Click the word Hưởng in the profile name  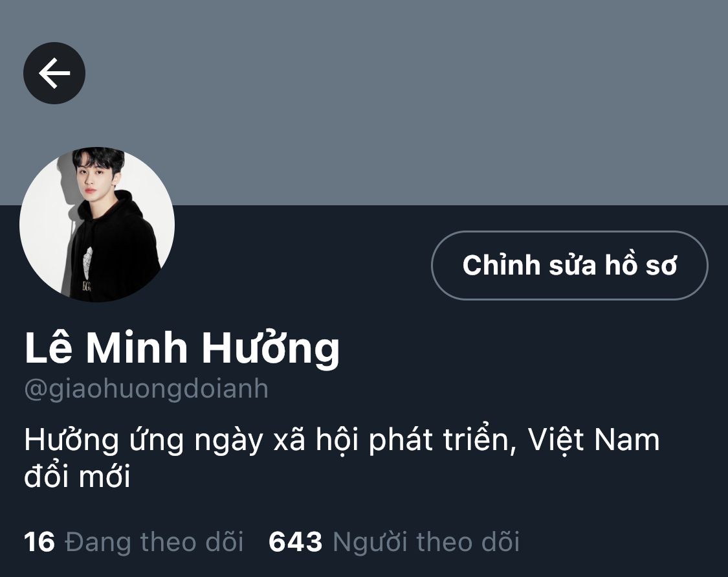coord(270,348)
